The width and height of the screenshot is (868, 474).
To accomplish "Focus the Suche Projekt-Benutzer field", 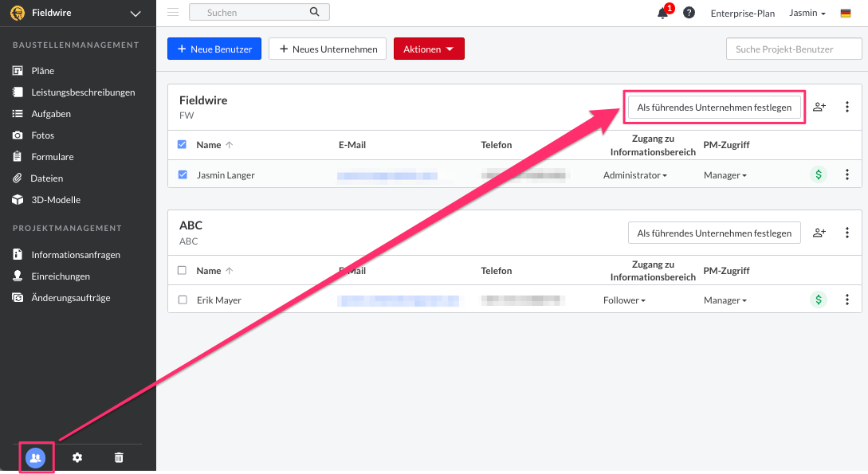I will (x=794, y=49).
